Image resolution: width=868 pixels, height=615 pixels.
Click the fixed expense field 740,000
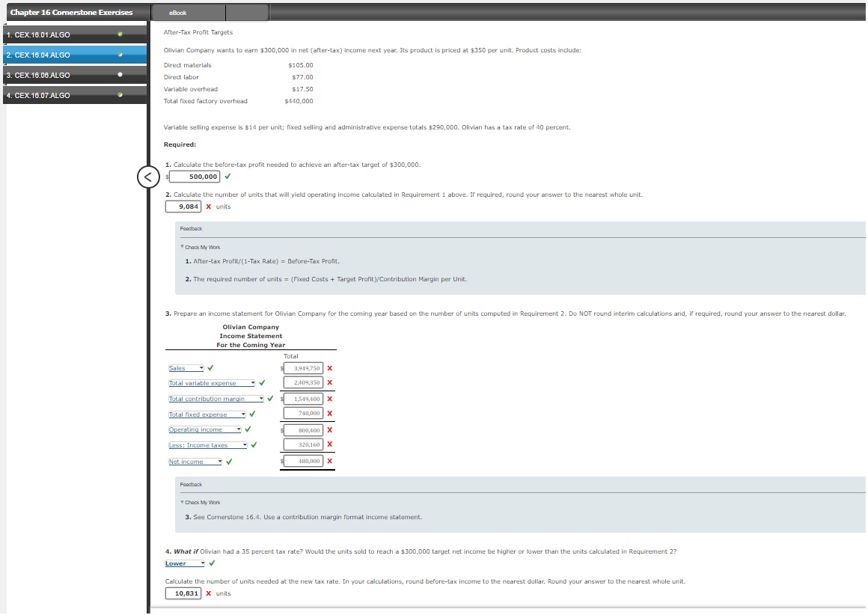[x=303, y=413]
